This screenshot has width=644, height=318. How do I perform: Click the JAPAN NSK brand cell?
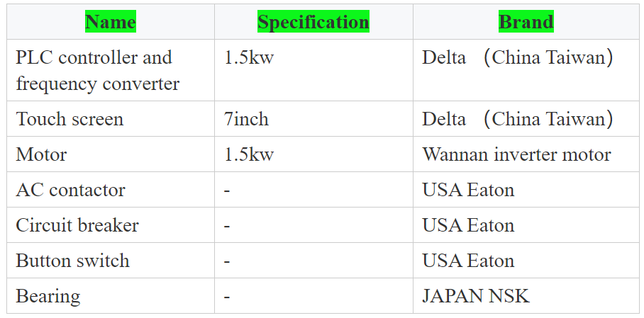pyautogui.click(x=526, y=295)
